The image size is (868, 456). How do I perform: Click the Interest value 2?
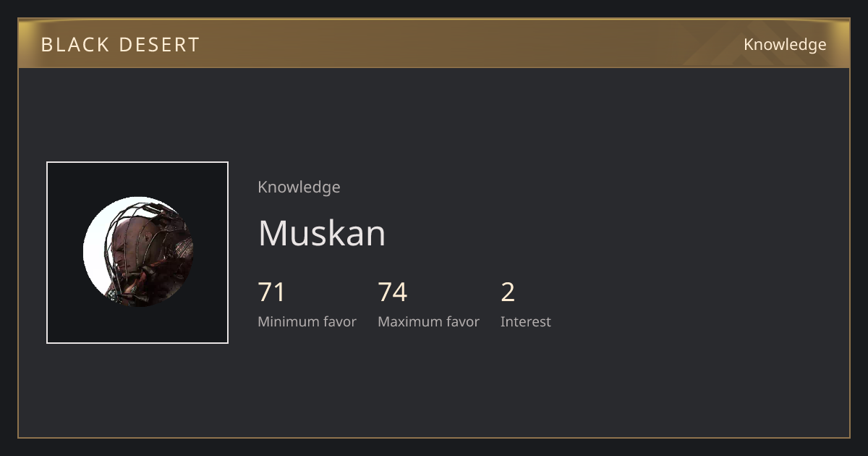pyautogui.click(x=508, y=292)
